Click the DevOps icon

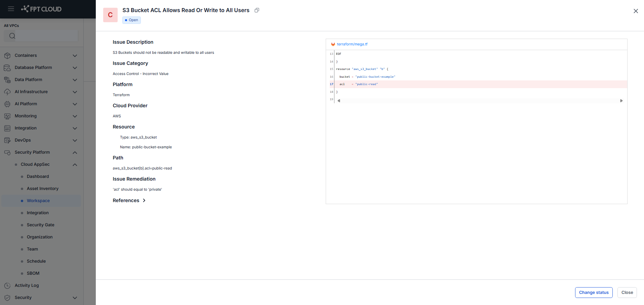click(x=7, y=140)
